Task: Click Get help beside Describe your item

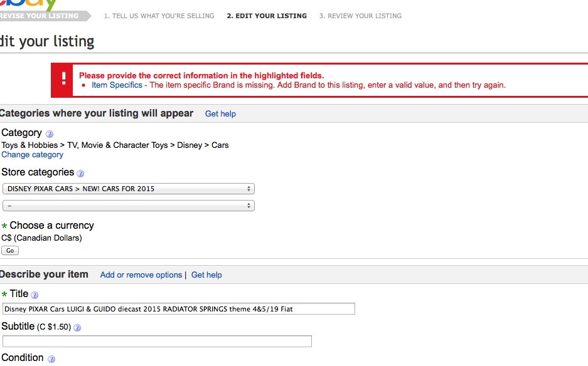Action: 206,275
